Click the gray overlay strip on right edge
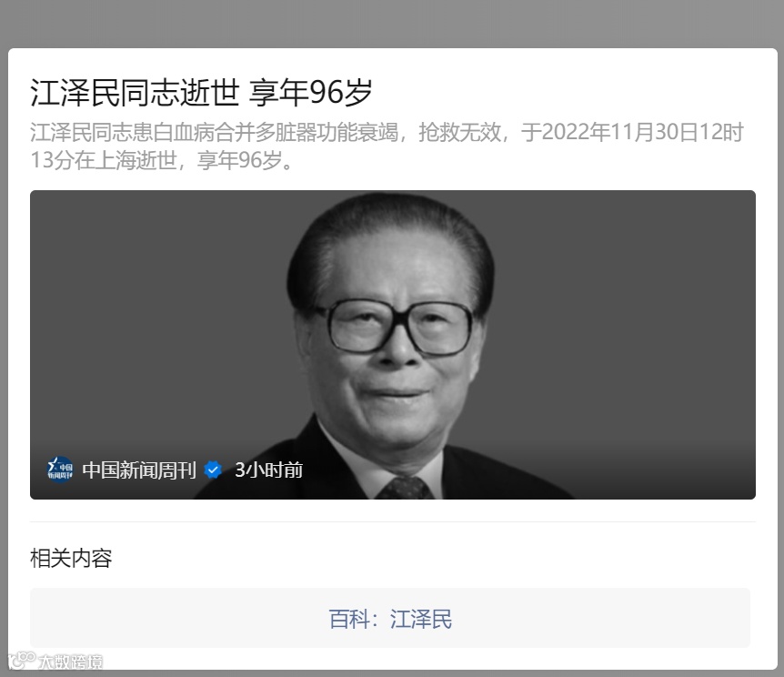This screenshot has height=677, width=784. (x=781, y=350)
